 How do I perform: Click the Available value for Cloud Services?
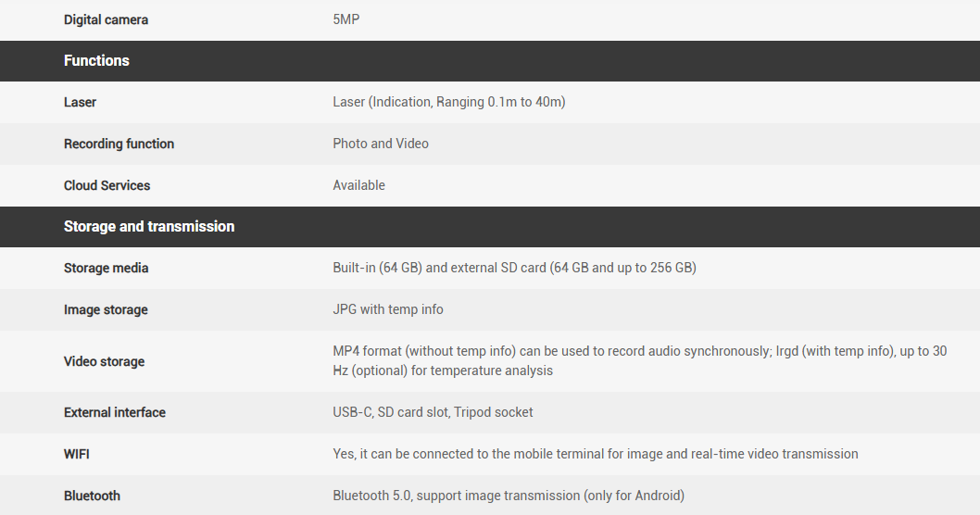click(358, 186)
